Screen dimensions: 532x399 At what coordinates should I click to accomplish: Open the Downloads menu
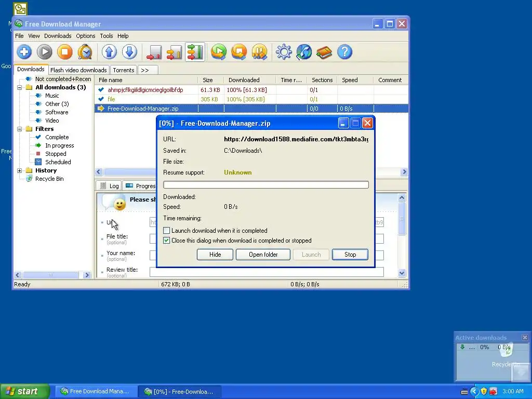[x=58, y=36]
